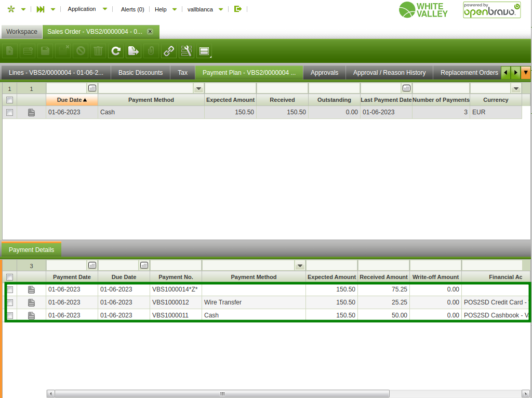Toggle the form/grid view layout icon
The image size is (532, 398).
click(x=204, y=51)
